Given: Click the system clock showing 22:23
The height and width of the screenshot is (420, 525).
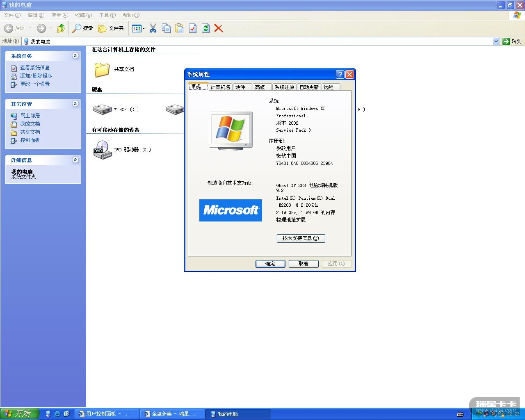Looking at the screenshot, I should (x=513, y=414).
